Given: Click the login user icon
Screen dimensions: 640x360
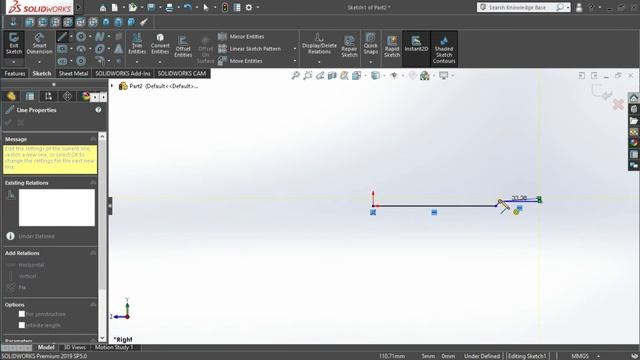Looking at the screenshot, I should (x=579, y=7).
